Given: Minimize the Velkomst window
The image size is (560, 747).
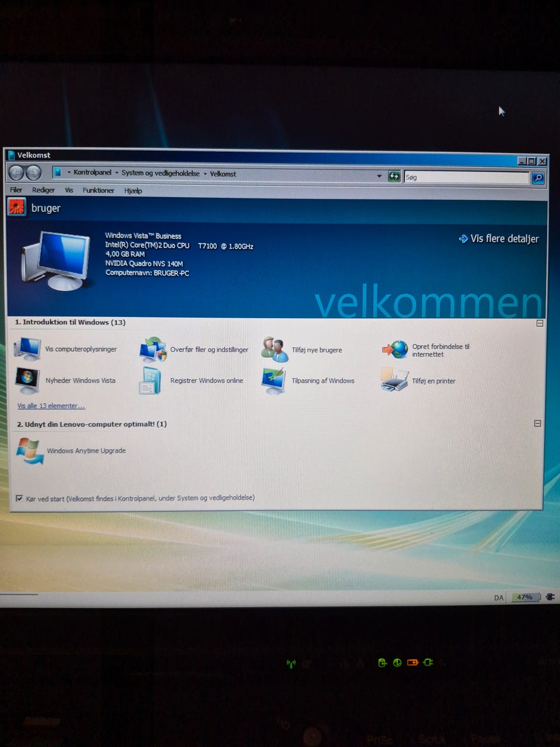Looking at the screenshot, I should 522,161.
